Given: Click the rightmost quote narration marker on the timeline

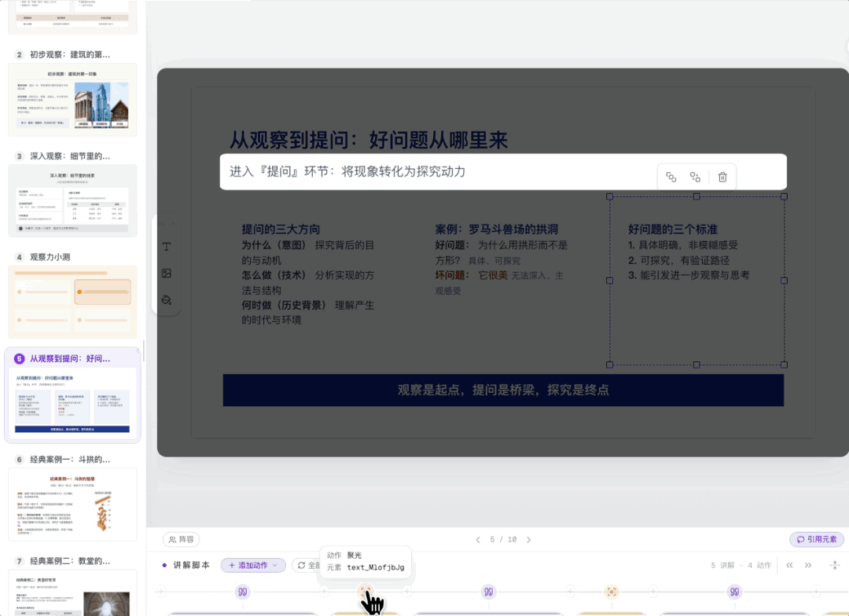Looking at the screenshot, I should point(734,592).
